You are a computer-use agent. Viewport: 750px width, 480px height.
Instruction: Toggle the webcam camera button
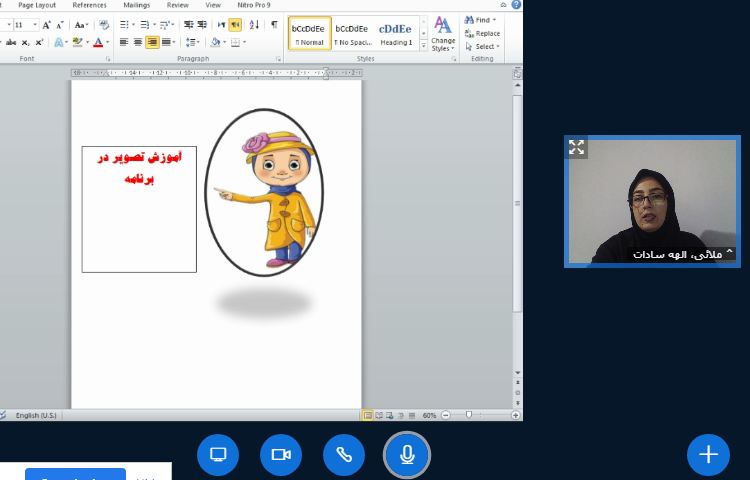click(281, 455)
